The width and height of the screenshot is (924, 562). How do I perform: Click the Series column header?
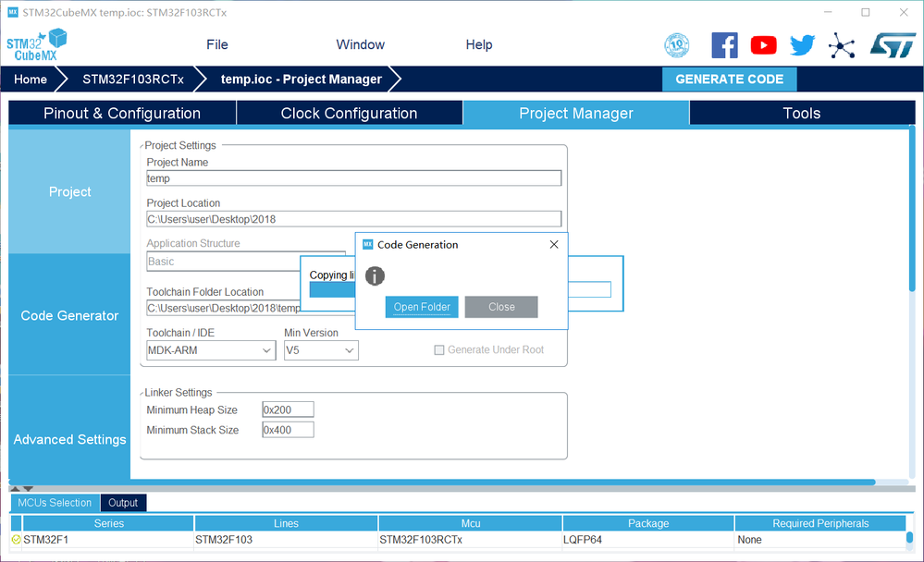pos(108,523)
